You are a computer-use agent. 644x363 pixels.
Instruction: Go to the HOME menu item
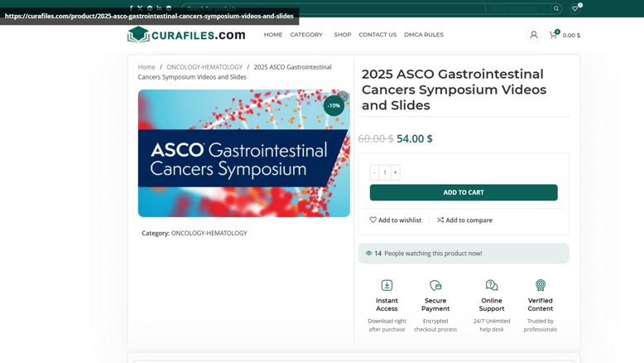tap(273, 35)
